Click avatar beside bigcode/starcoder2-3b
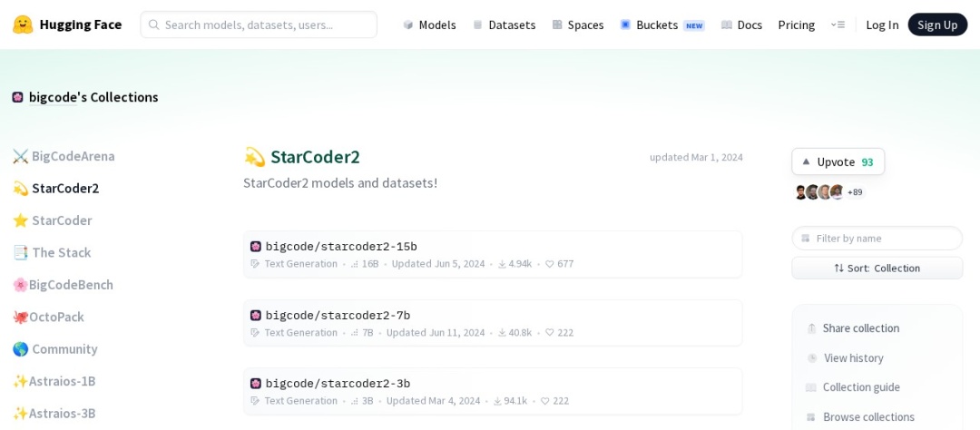Viewport: 980px width, 430px height. [x=256, y=383]
